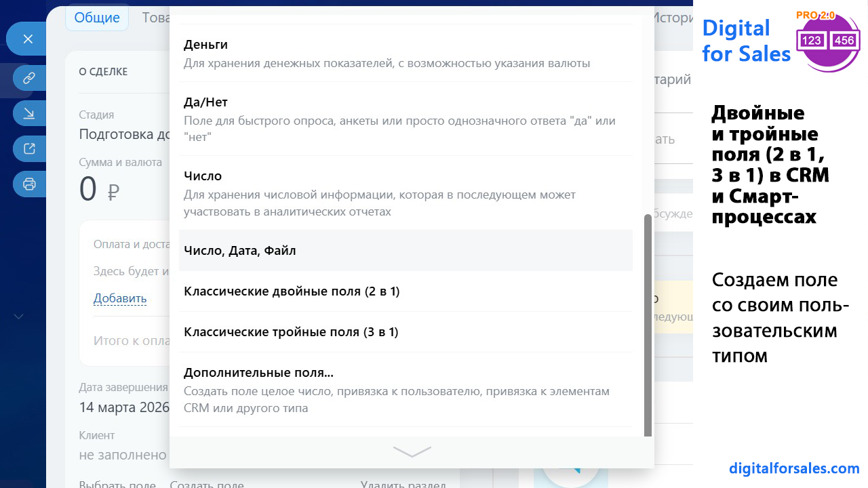Click the down-right arrow sidebar icon
This screenshot has width=868, height=488.
tap(28, 113)
